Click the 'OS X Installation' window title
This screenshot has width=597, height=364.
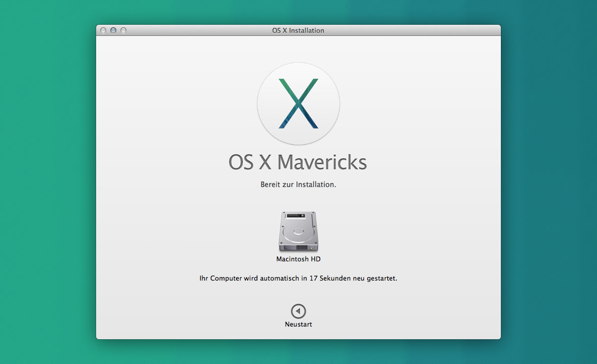(298, 30)
